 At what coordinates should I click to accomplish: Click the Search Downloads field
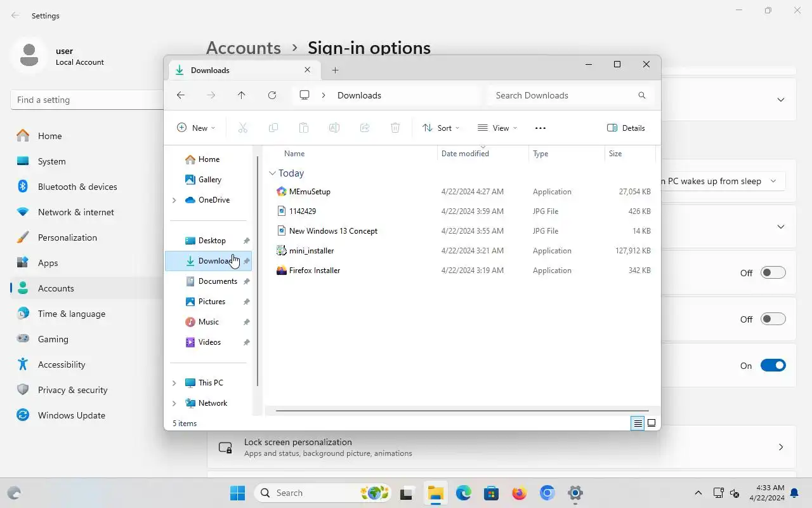click(x=571, y=95)
